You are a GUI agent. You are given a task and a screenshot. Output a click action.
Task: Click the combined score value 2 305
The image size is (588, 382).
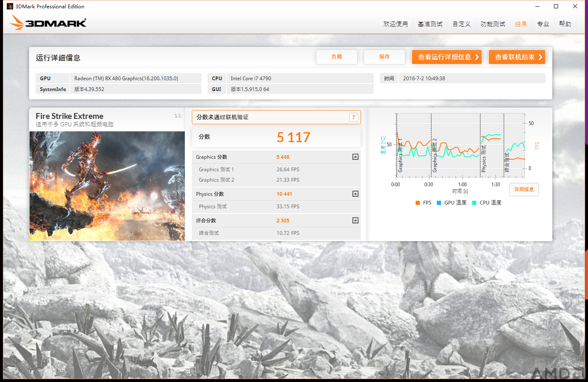coord(283,221)
